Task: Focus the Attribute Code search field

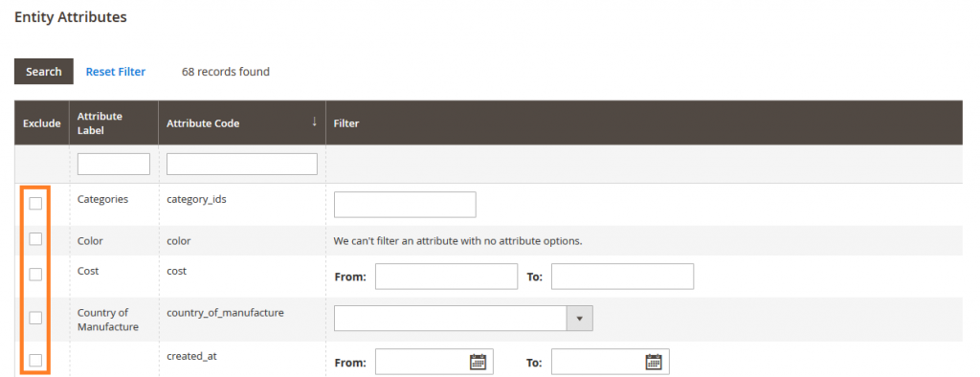Action: (242, 164)
